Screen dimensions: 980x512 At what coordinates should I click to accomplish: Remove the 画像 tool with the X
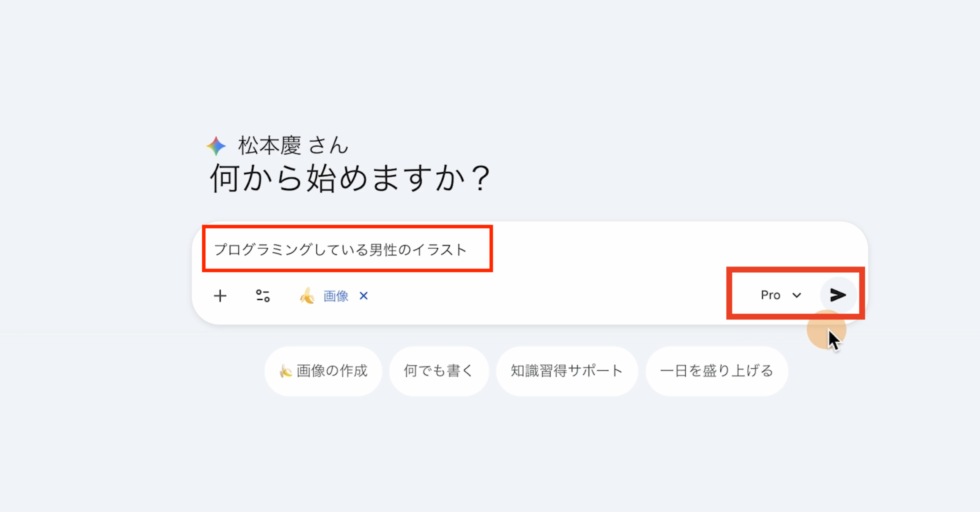tap(364, 296)
